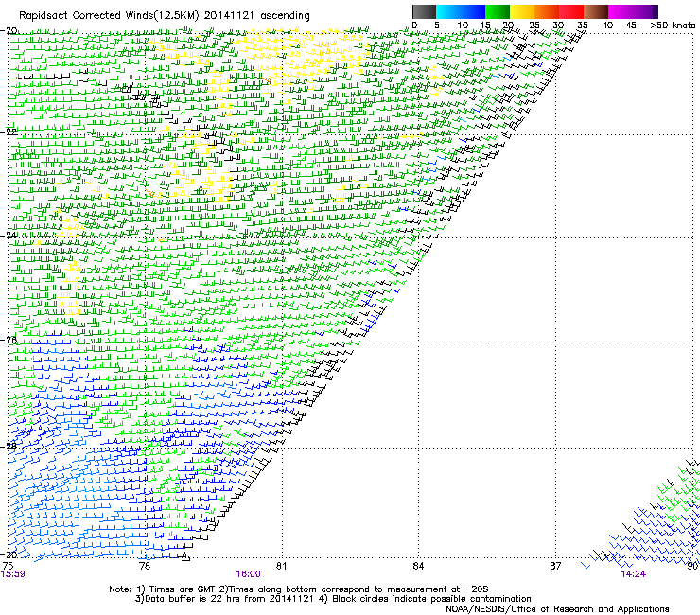This screenshot has width=700, height=615.
Task: Click the green 15-20 knots legend color
Action: 498,11
